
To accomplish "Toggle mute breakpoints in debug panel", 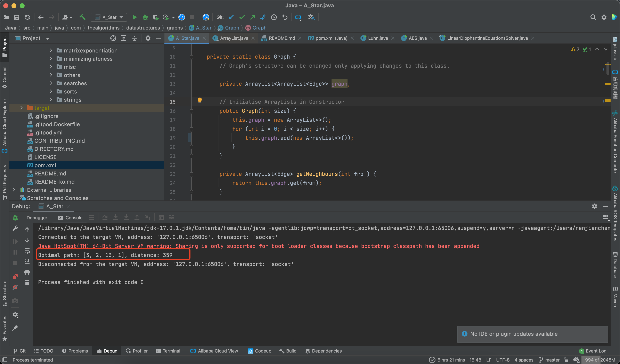I will 15,287.
